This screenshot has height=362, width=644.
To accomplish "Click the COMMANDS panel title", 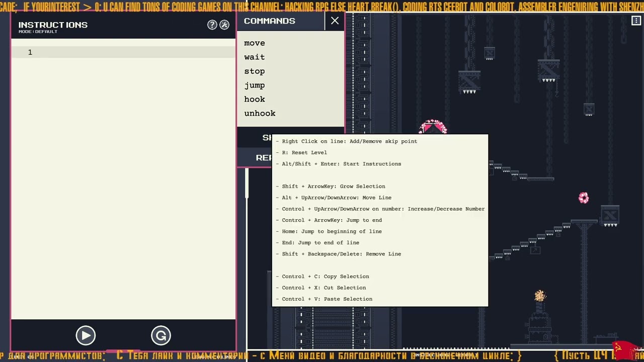I will tap(270, 21).
